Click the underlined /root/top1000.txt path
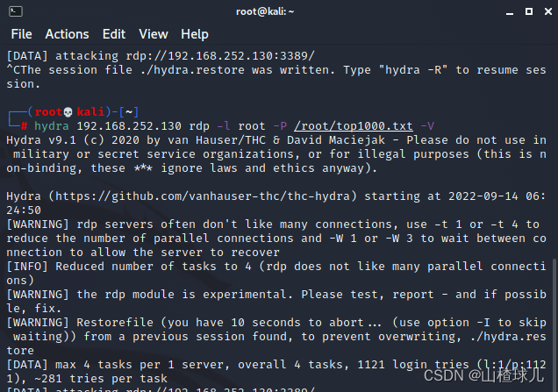Viewport: 558px width, 392px height. [354, 126]
